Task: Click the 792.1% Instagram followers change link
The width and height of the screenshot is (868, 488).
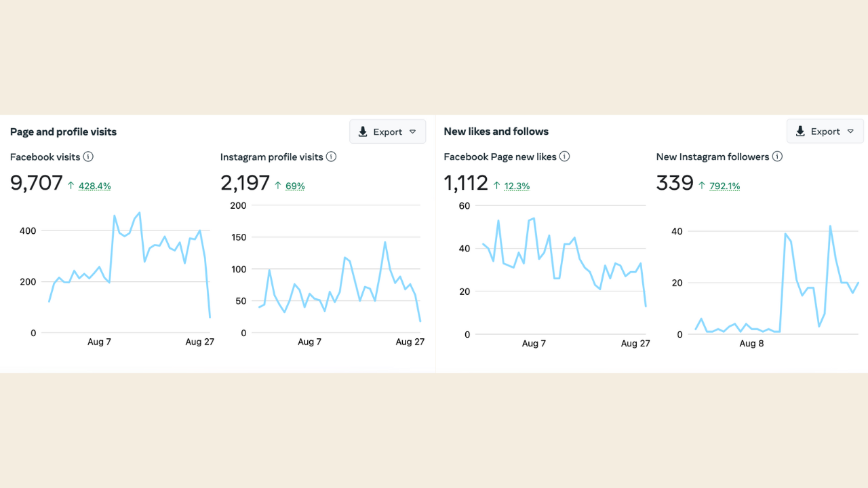Action: click(724, 186)
